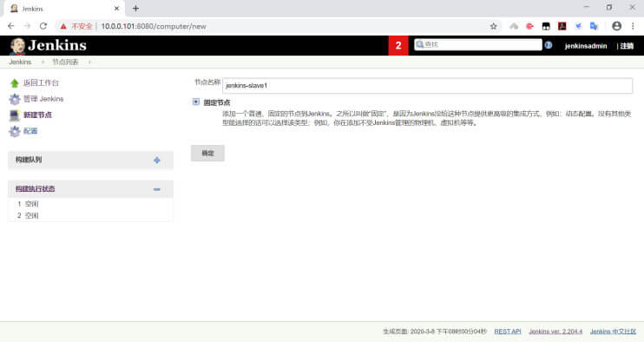Open the REST API footer link
The width and height of the screenshot is (644, 342).
pos(507,332)
